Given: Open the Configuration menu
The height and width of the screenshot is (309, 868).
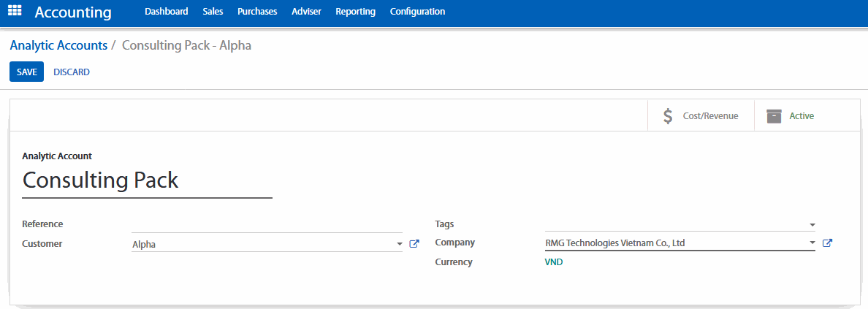Looking at the screenshot, I should click(x=417, y=12).
